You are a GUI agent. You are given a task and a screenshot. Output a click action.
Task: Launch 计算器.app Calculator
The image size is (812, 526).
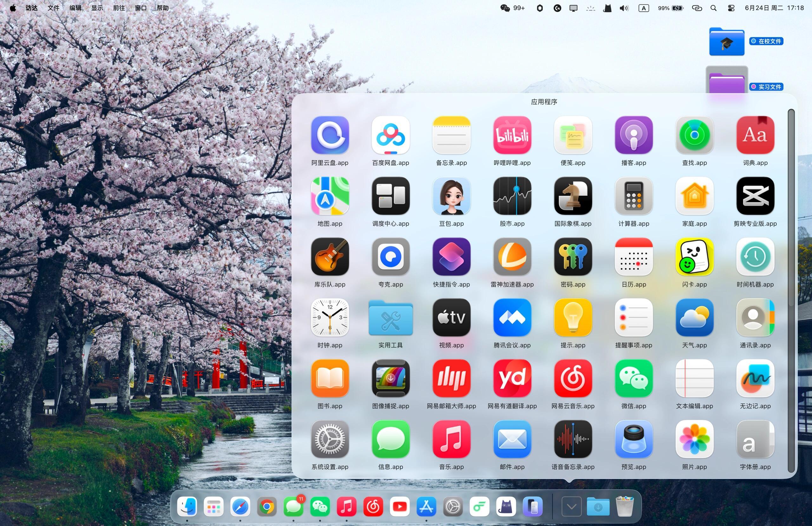click(x=633, y=196)
